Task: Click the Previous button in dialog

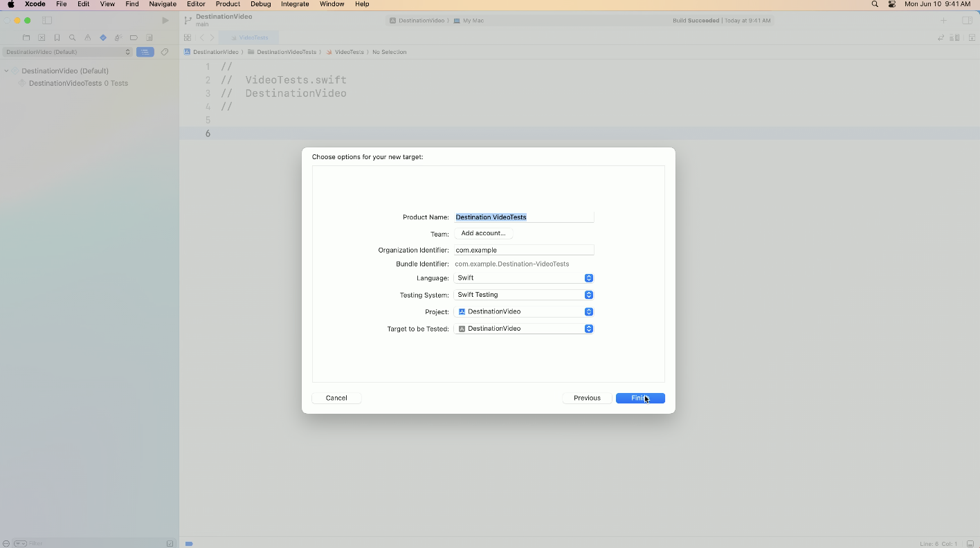Action: [587, 398]
